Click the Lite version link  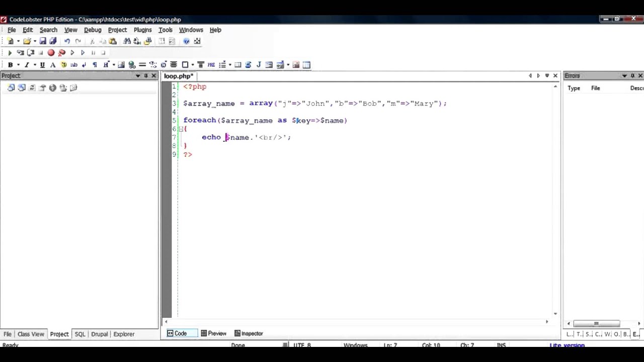tap(567, 345)
